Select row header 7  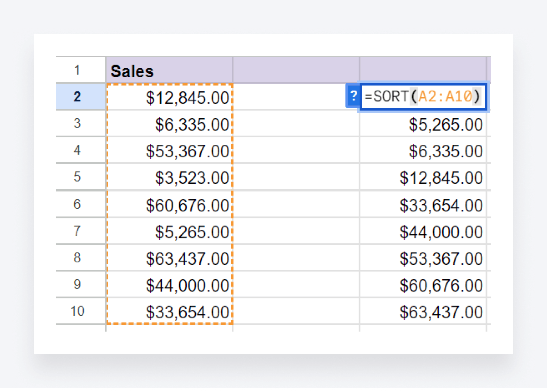[81, 231]
